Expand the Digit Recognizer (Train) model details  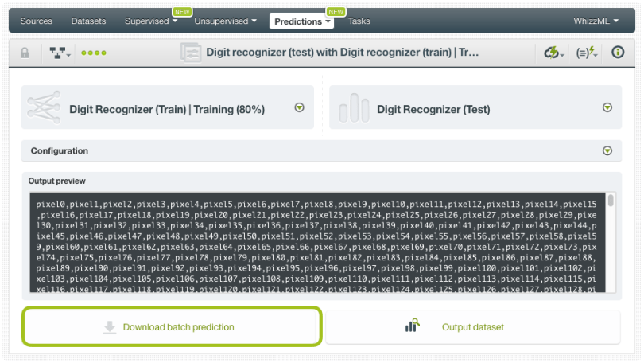[x=300, y=107]
